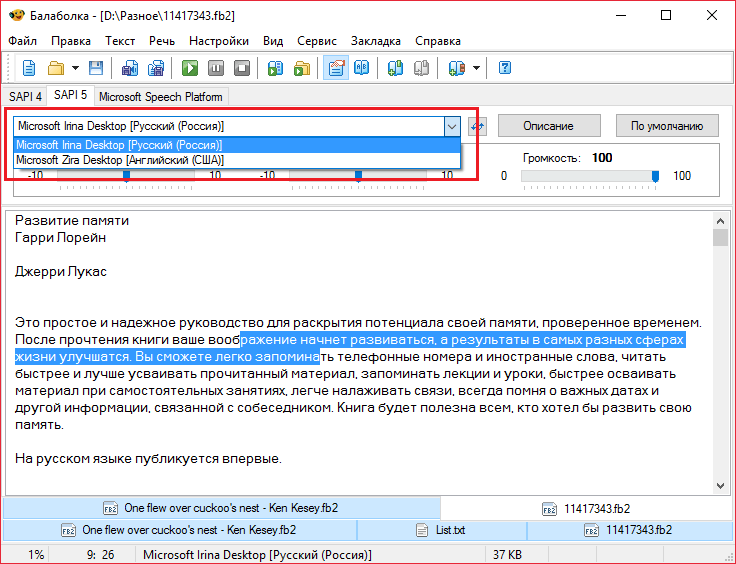Start reading aloud with the green play button
Image resolution: width=736 pixels, height=564 pixels.
[190, 68]
